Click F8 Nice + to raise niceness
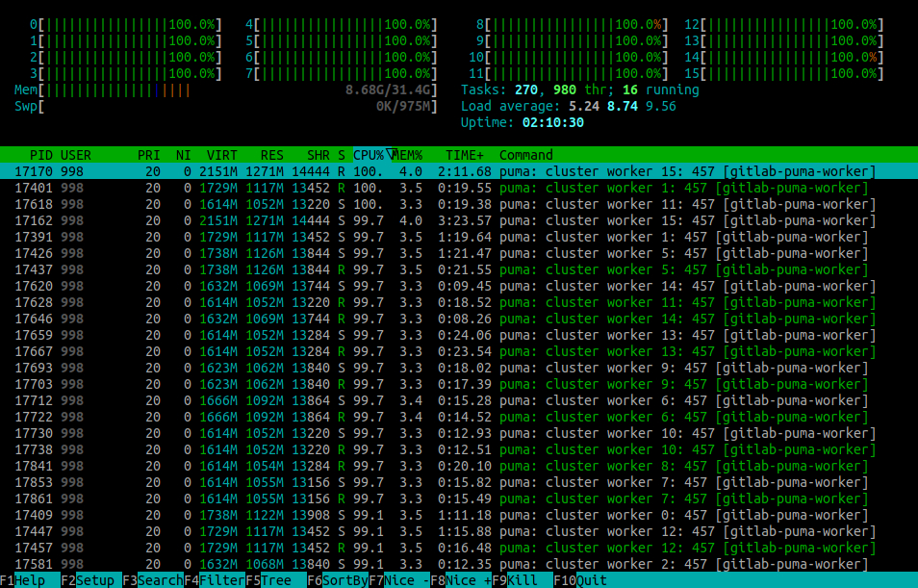Viewport: 918px width, 588px height. 460,580
